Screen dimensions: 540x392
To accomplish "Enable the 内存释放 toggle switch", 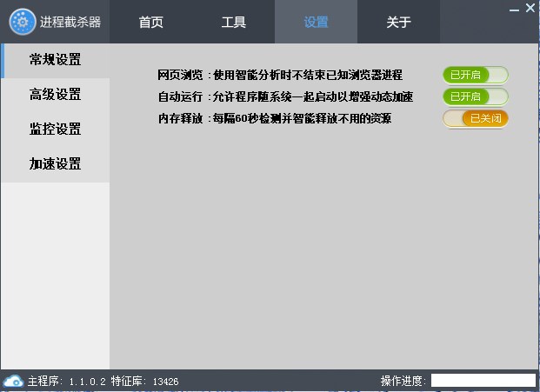I will point(475,118).
